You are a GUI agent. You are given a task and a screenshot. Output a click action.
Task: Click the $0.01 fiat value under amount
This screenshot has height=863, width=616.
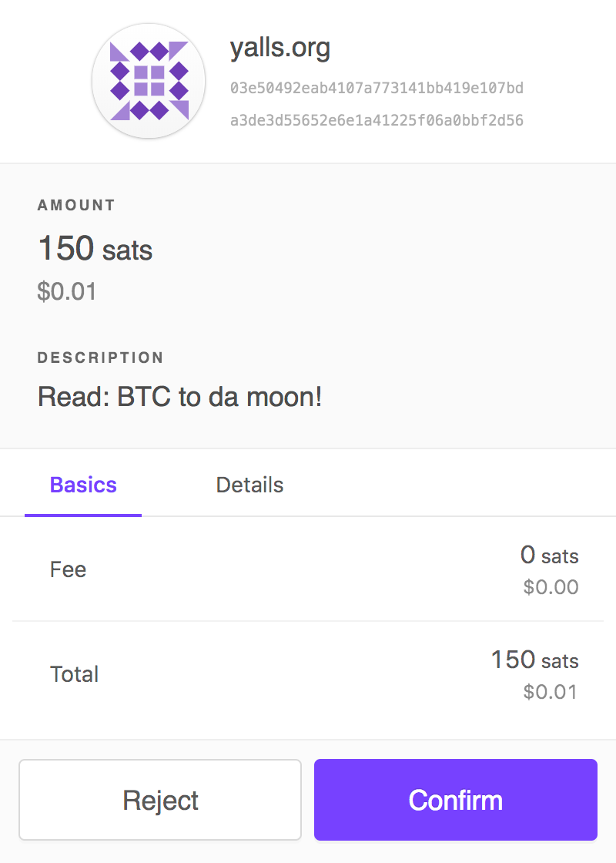pos(66,292)
